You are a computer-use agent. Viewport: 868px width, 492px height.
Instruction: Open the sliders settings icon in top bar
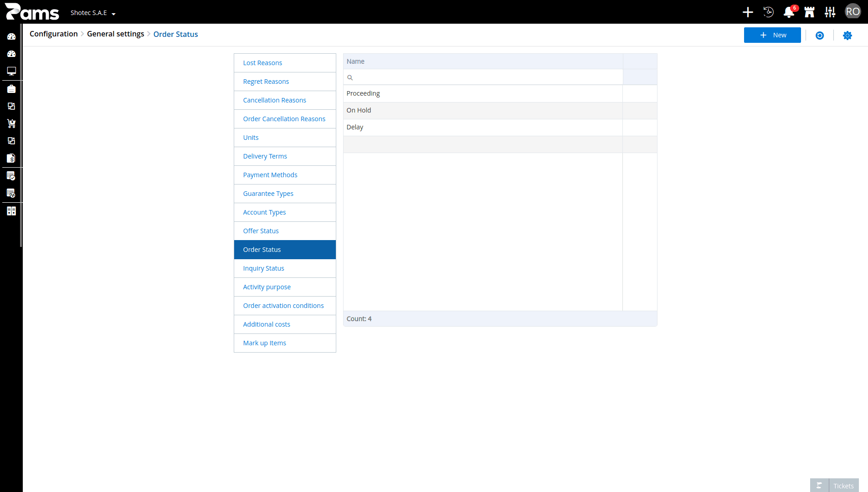[830, 12]
